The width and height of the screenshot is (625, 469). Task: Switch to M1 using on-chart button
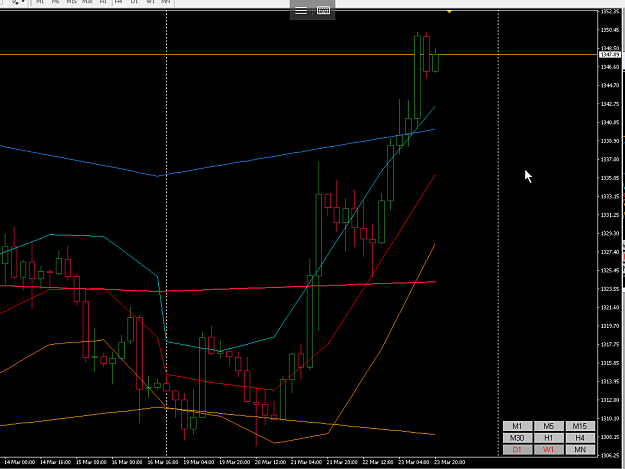pos(517,426)
